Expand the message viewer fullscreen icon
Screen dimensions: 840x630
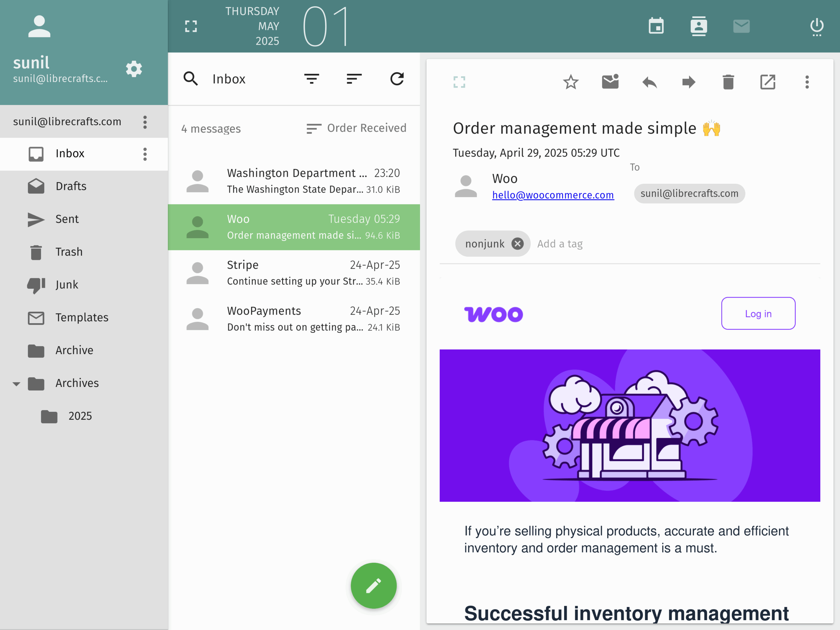[459, 82]
